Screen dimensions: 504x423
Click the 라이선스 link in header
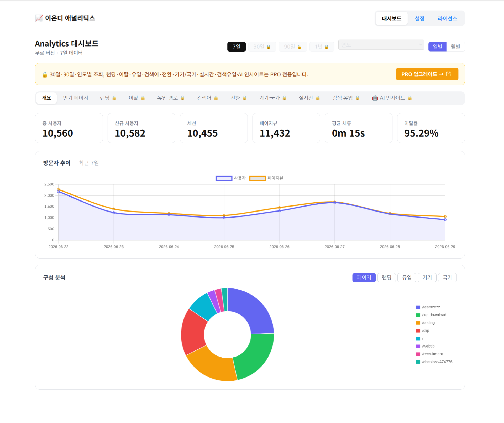(x=447, y=19)
